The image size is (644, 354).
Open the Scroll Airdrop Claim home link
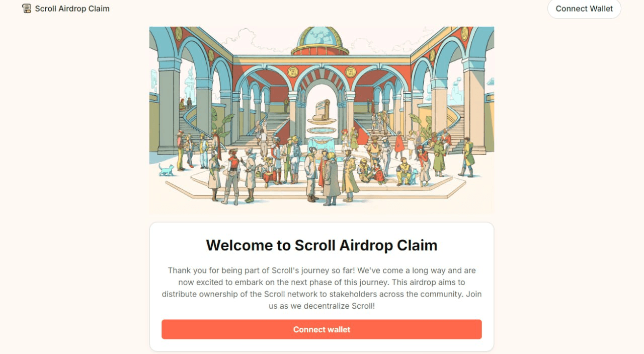click(72, 9)
